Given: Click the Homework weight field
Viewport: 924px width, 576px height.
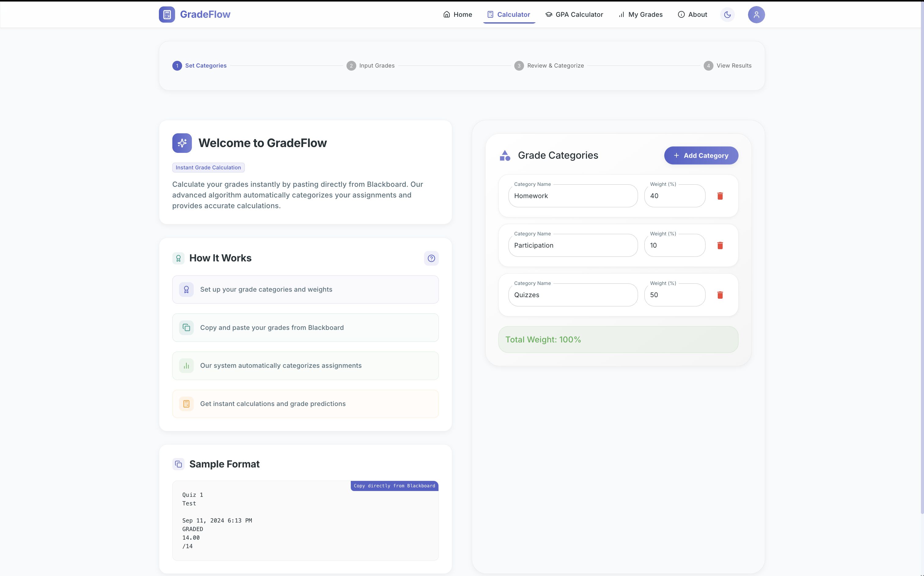Looking at the screenshot, I should click(674, 196).
